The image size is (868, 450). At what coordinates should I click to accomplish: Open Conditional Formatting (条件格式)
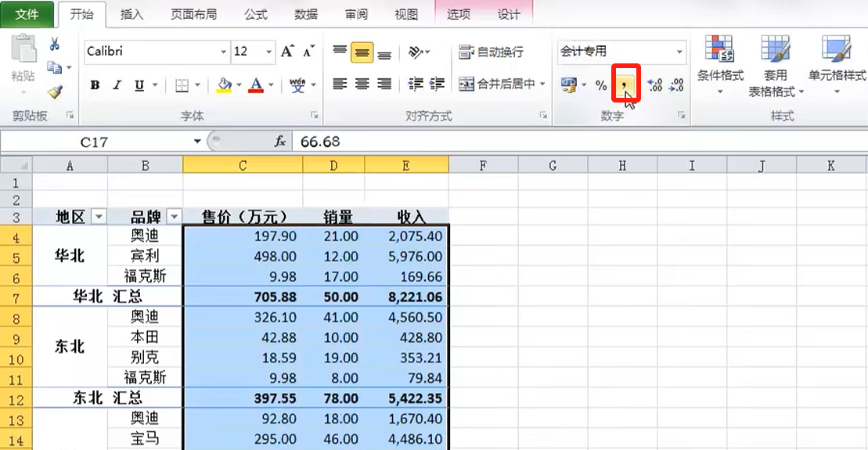719,65
